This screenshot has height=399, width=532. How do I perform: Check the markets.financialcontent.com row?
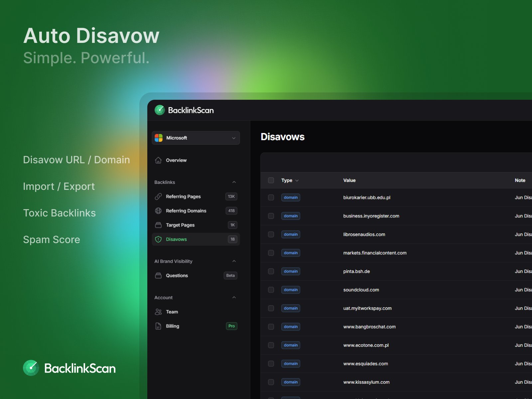(x=271, y=253)
